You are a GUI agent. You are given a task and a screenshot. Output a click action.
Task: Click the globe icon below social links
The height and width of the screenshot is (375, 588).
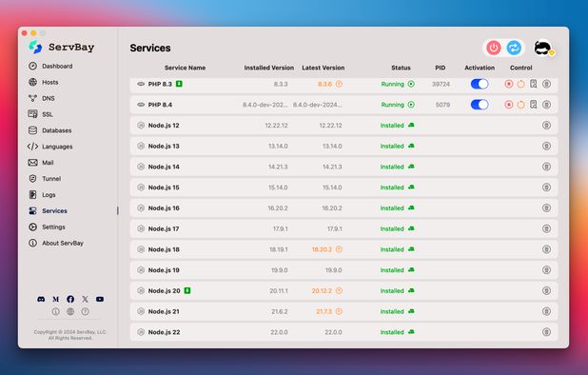[70, 311]
